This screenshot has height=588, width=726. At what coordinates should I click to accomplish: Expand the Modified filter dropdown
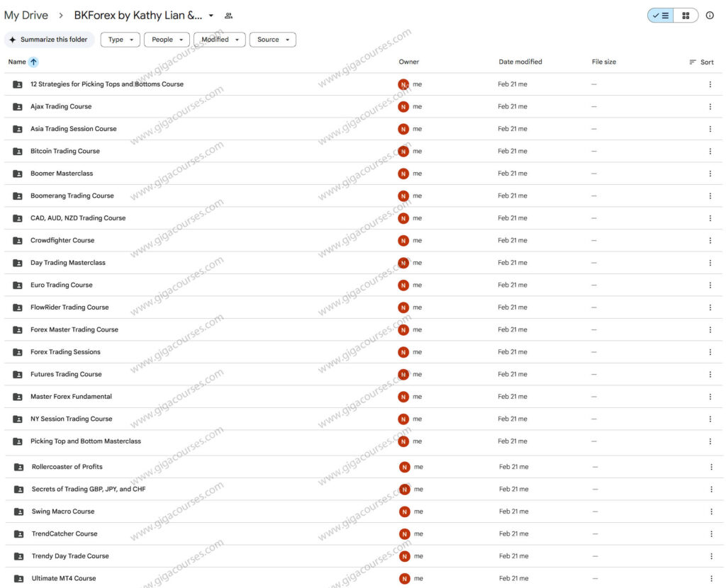pos(219,40)
